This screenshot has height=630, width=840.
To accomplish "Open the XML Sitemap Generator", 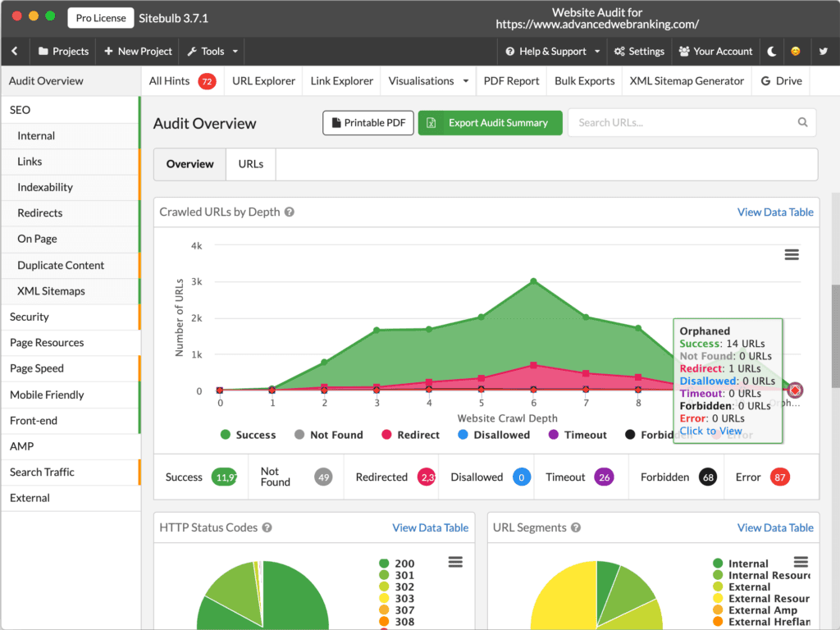I will tap(687, 81).
